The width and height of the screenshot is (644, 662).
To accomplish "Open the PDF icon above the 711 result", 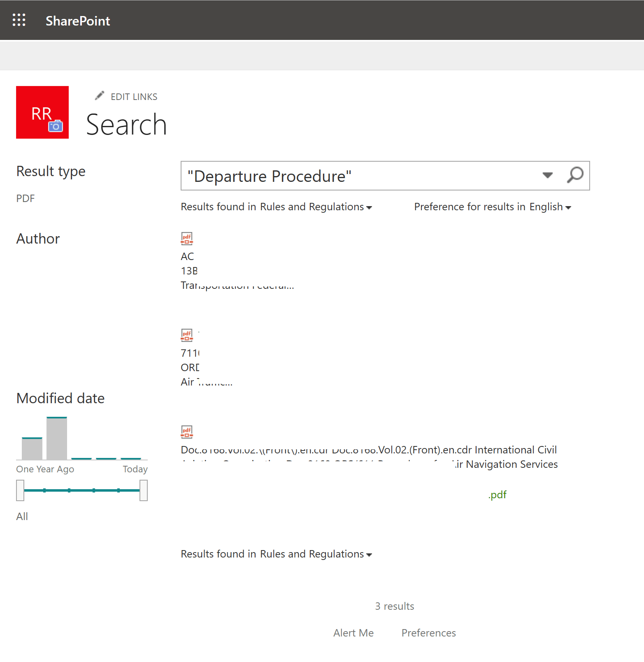I will (187, 335).
